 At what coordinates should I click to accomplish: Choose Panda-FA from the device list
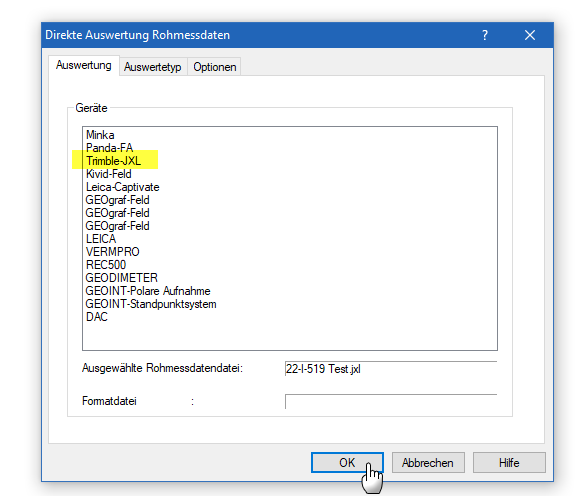(109, 148)
